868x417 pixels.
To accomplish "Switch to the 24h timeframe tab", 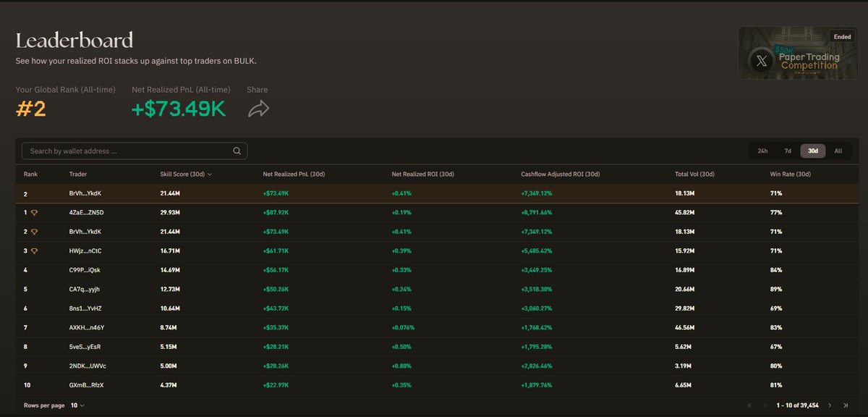I will [762, 151].
